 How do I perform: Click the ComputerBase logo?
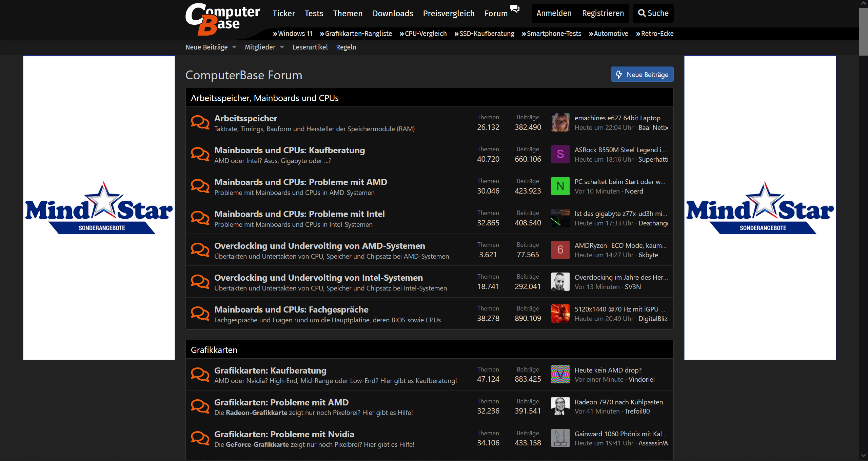click(x=222, y=19)
